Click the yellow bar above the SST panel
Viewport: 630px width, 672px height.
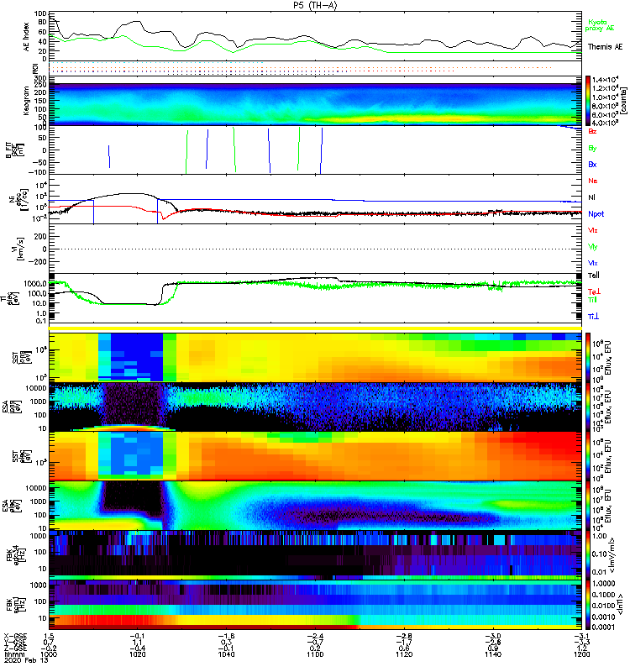(x=315, y=328)
